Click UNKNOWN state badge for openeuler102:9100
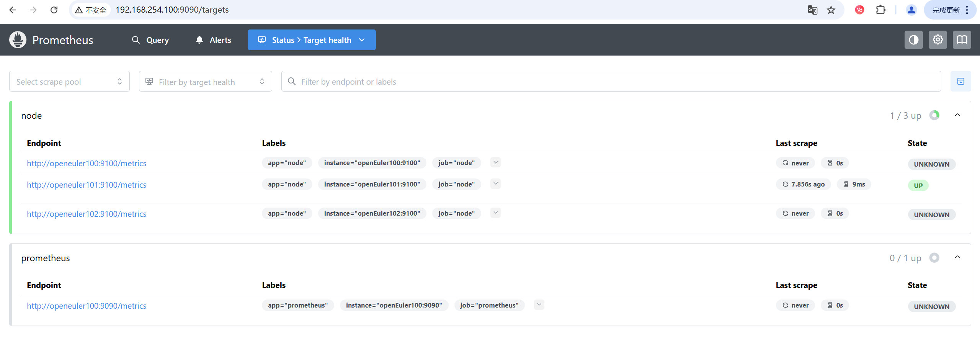This screenshot has width=980, height=347. pyautogui.click(x=931, y=215)
